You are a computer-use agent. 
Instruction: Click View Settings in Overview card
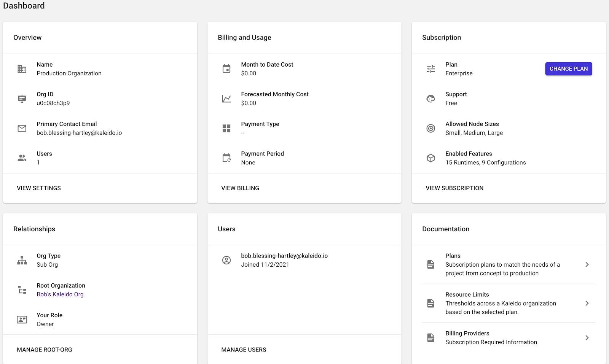click(x=39, y=188)
